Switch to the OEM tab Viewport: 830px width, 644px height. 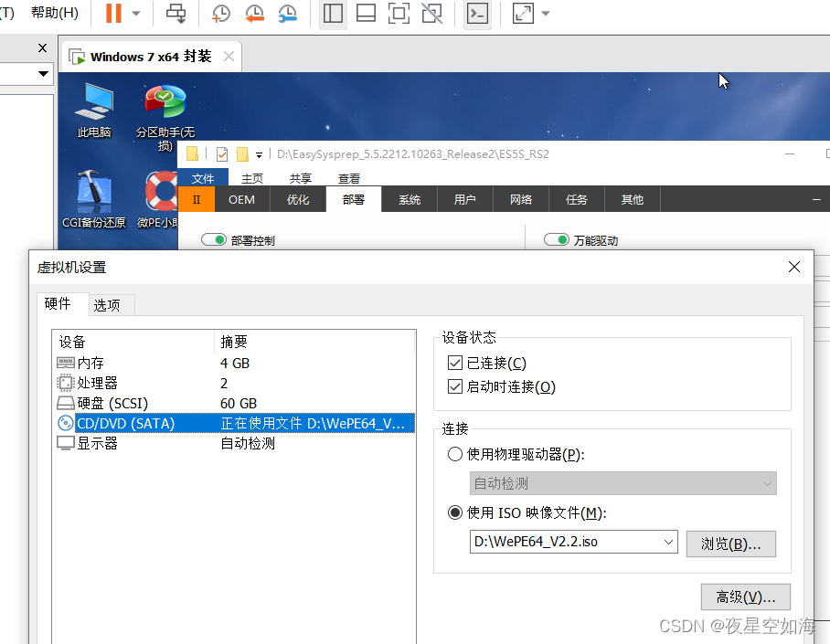click(242, 199)
